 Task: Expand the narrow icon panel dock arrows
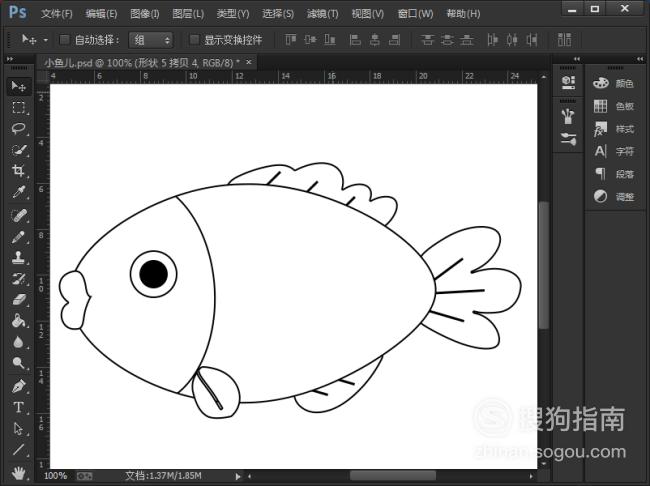(x=577, y=59)
